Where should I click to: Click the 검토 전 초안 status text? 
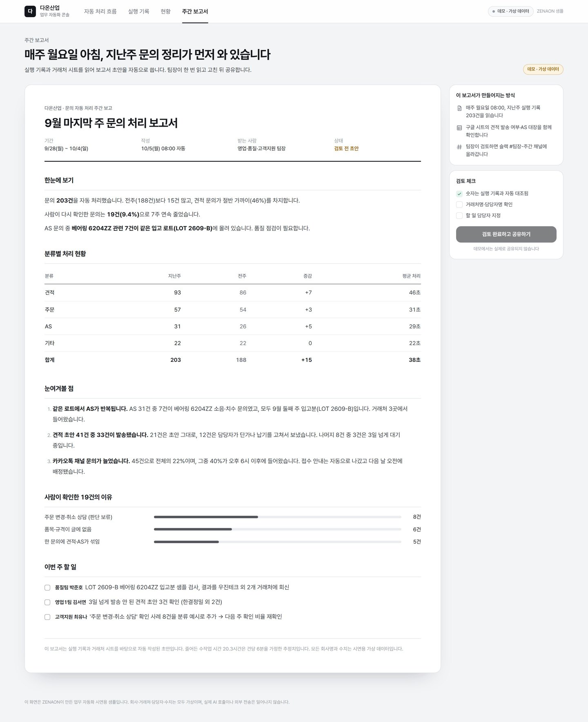pos(346,149)
